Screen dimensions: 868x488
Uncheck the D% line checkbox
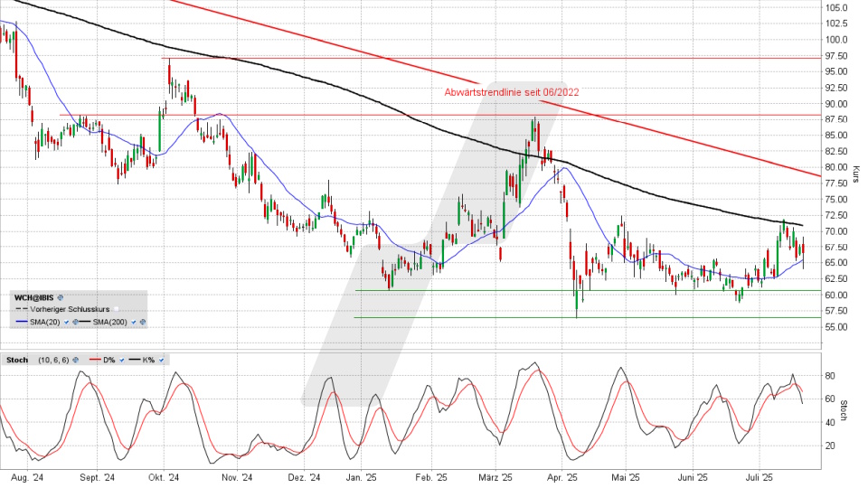click(122, 360)
